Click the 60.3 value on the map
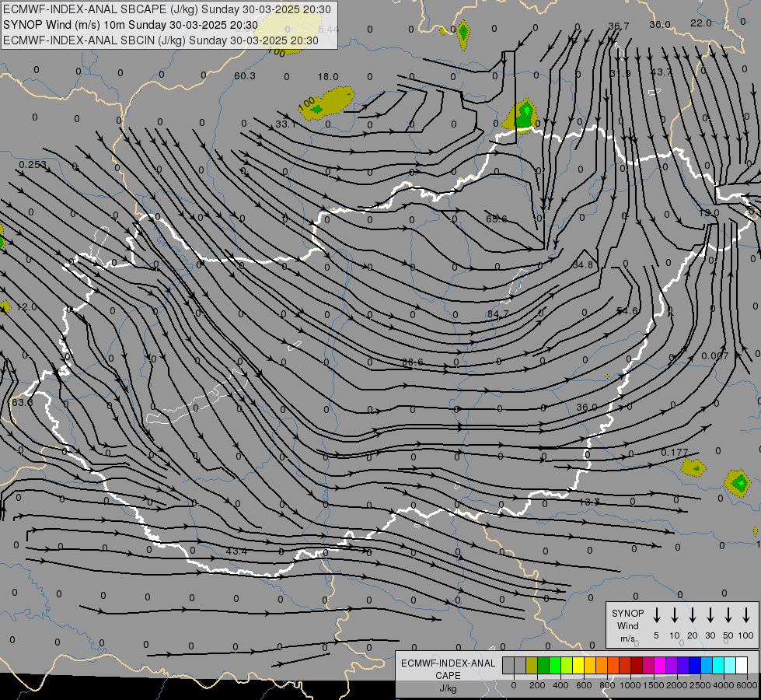This screenshot has width=761, height=700. (x=245, y=75)
